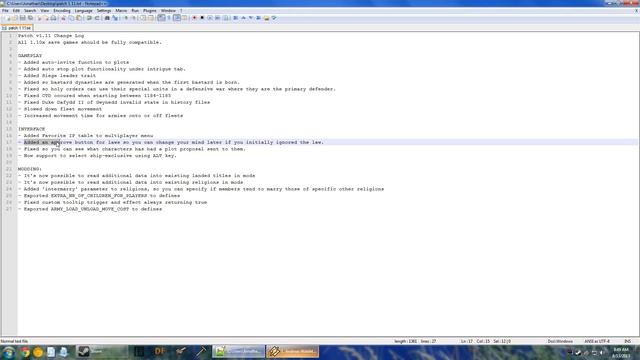This screenshot has height=360, width=640.
Task: Click the Zoom Out toolbar icon
Action: click(x=133, y=18)
